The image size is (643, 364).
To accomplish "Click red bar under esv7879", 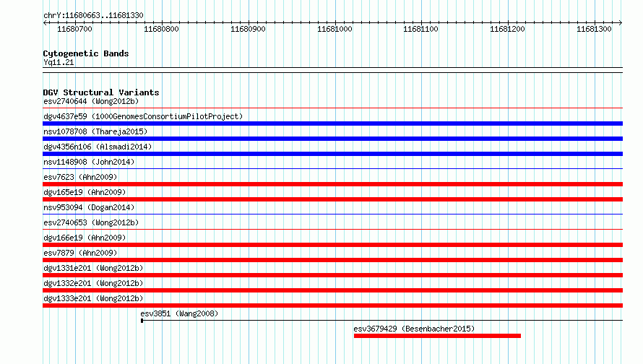I will click(332, 260).
